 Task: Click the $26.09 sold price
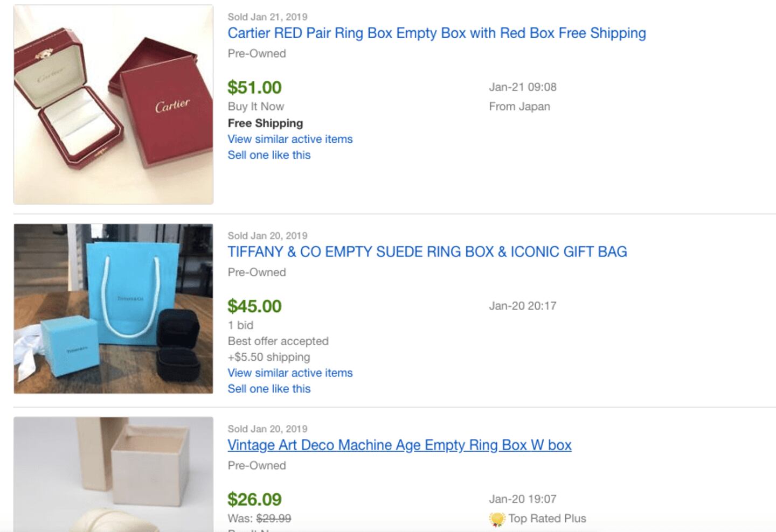coord(254,499)
